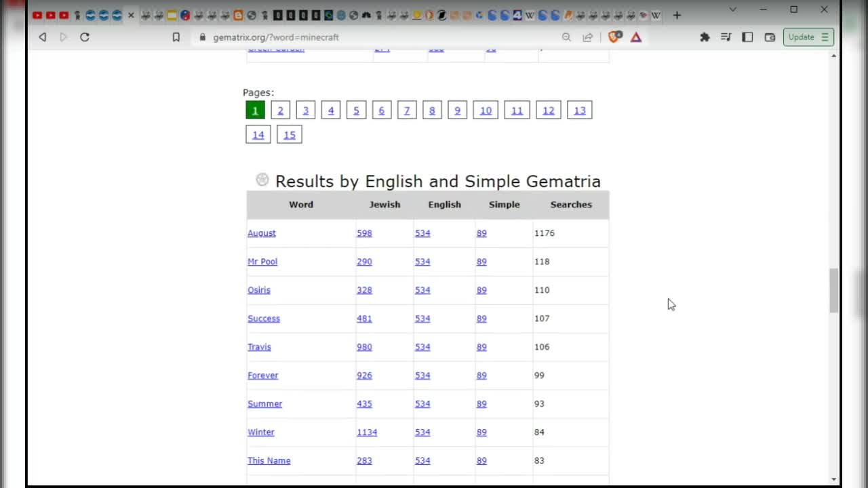Viewport: 868px width, 488px height.
Task: Open the word link This Name
Action: coord(269,461)
